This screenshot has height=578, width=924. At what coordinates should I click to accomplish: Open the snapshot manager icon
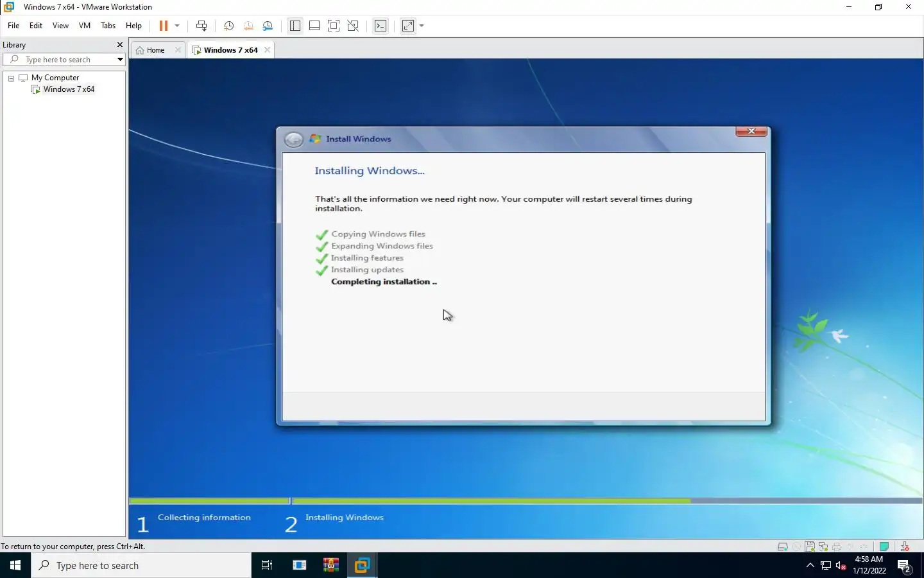pyautogui.click(x=268, y=26)
